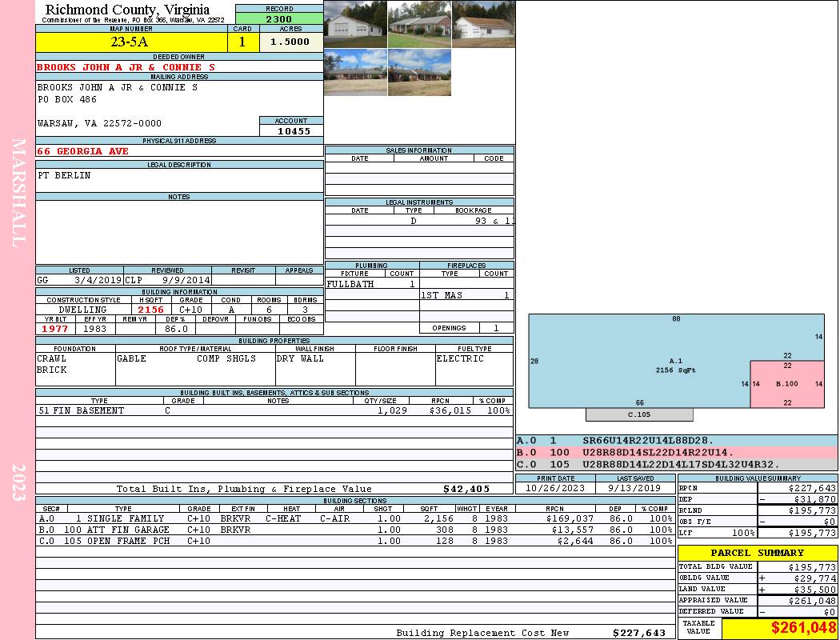Image resolution: width=840 pixels, height=640 pixels.
Task: Click the green record number 2300
Action: (x=279, y=19)
